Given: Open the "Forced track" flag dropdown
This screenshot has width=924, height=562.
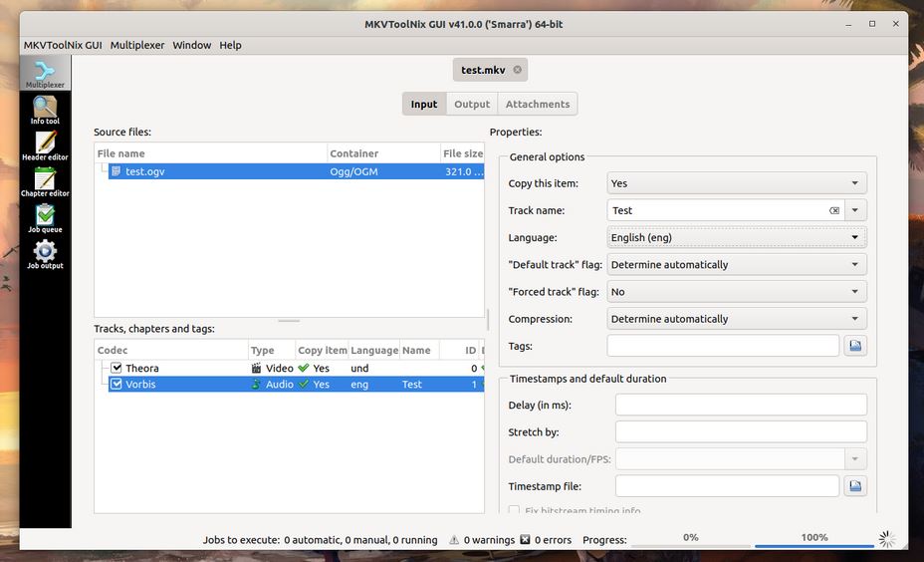Looking at the screenshot, I should click(737, 292).
